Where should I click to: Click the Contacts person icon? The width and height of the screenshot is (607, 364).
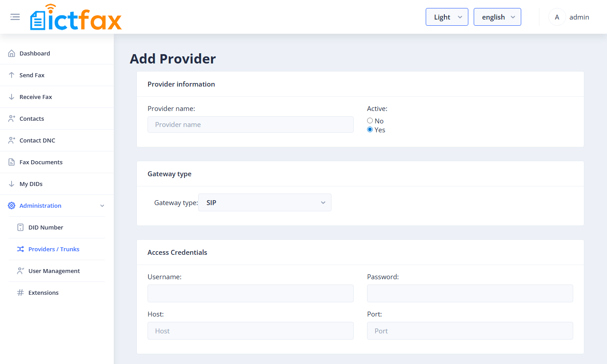tap(12, 119)
